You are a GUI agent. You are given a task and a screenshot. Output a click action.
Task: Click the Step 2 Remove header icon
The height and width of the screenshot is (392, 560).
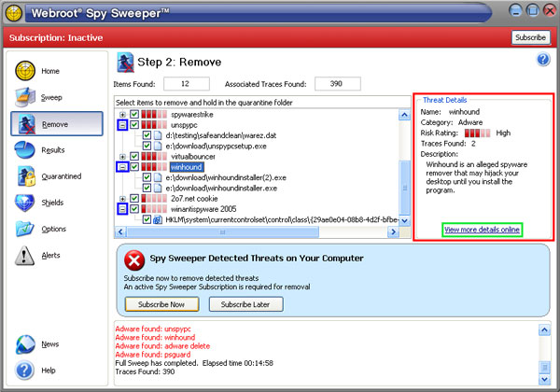(125, 63)
